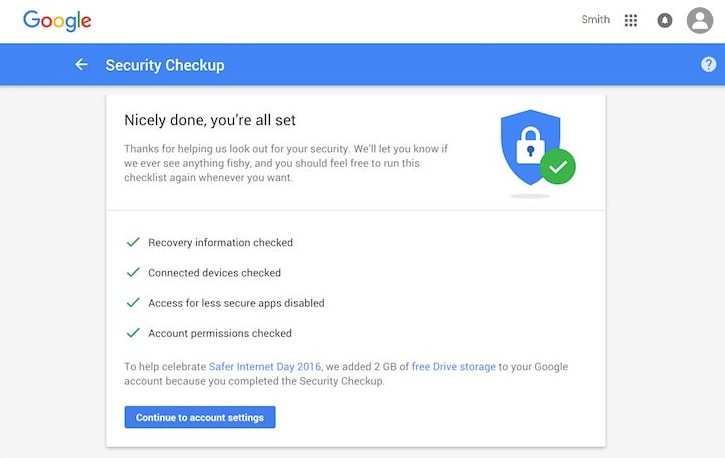Select the 'Recovery information checked' text

[x=221, y=243]
